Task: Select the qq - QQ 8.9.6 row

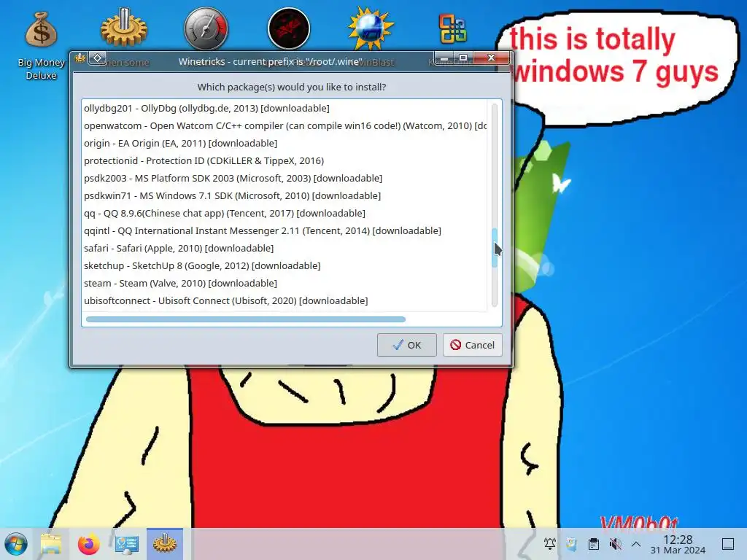Action: 285,214
